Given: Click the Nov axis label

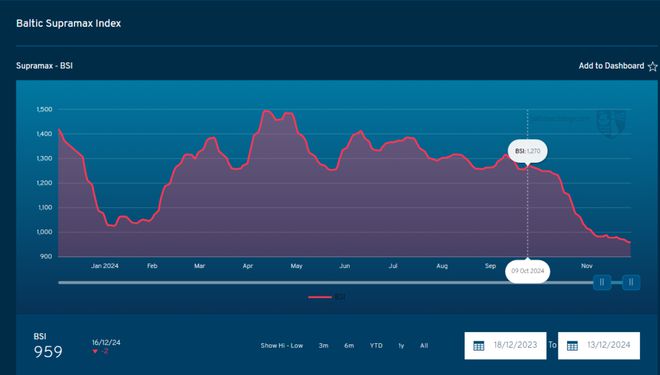Looking at the screenshot, I should [587, 266].
